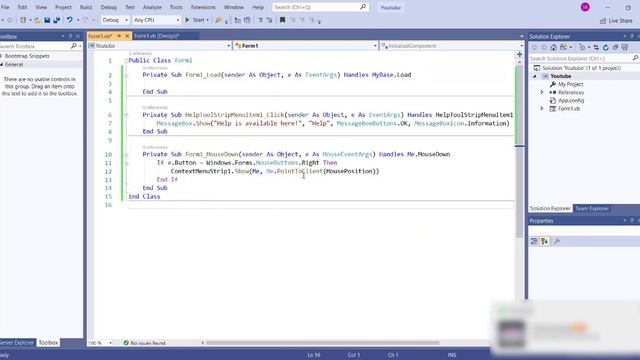
Task: Switch to Server Explorer tab
Action: pyautogui.click(x=17, y=343)
